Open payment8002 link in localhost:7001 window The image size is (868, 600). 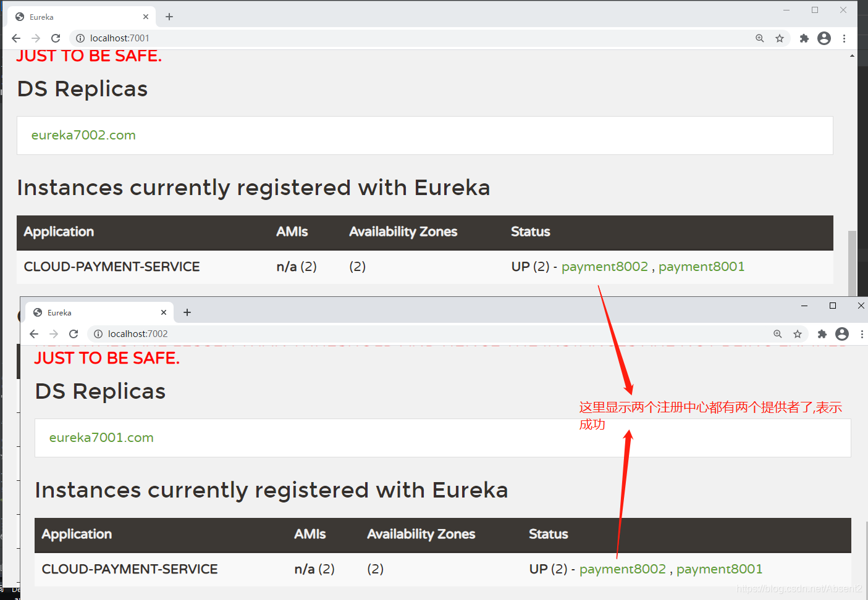point(605,267)
